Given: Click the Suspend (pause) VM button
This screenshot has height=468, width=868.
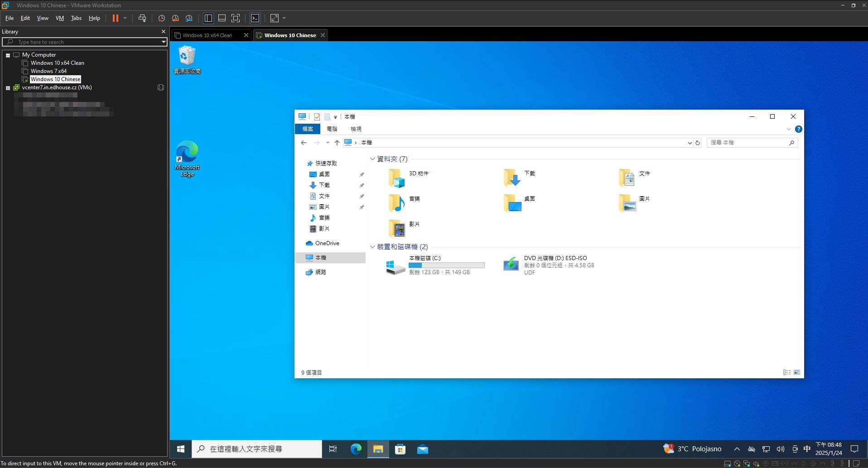Looking at the screenshot, I should [x=116, y=18].
